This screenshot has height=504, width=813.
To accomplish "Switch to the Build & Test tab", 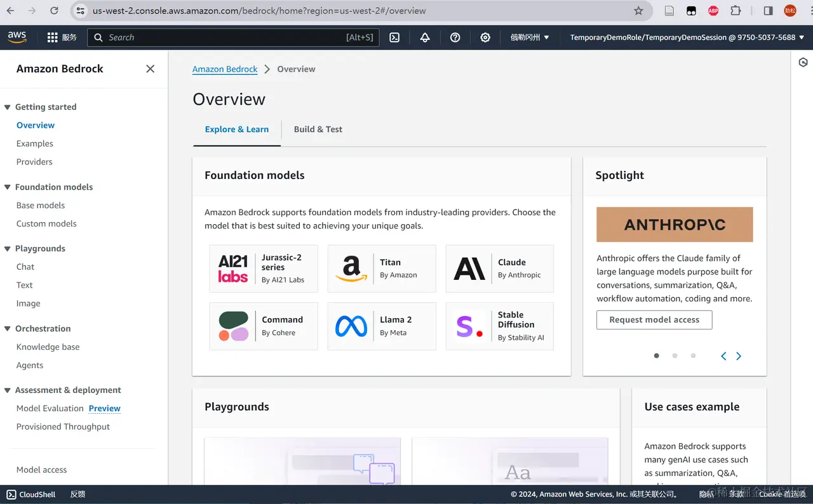I will 318,129.
